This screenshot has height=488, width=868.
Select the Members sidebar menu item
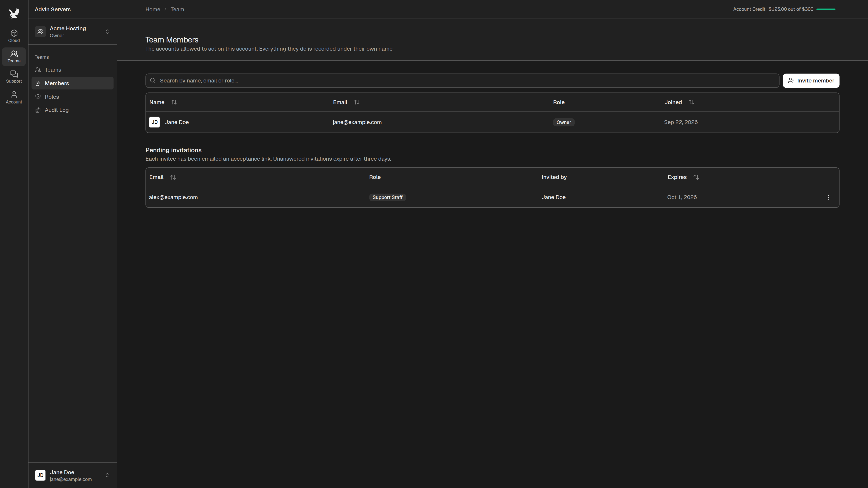[72, 83]
